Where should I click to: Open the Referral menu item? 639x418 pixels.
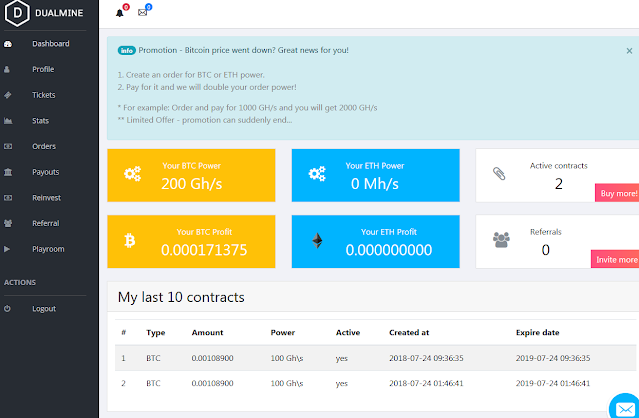pyautogui.click(x=46, y=223)
